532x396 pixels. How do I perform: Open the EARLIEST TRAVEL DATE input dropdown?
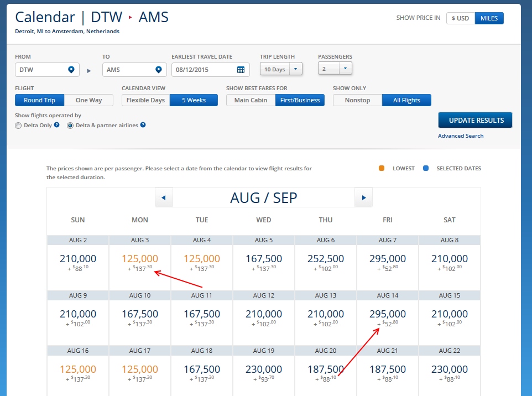[210, 69]
